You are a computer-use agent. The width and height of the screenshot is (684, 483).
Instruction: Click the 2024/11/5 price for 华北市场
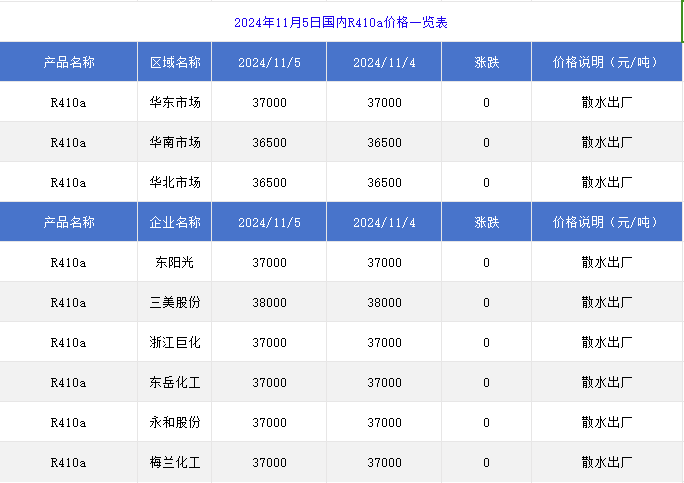(x=269, y=183)
